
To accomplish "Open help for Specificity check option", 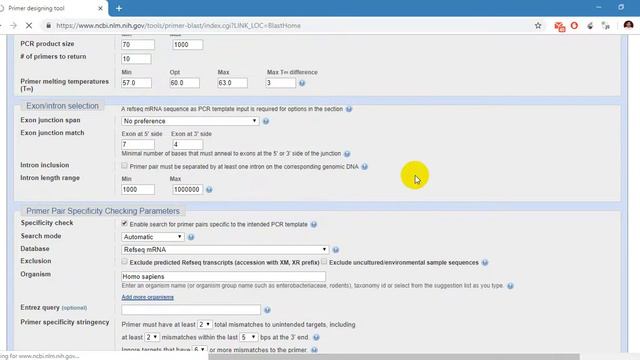I will pos(313,224).
